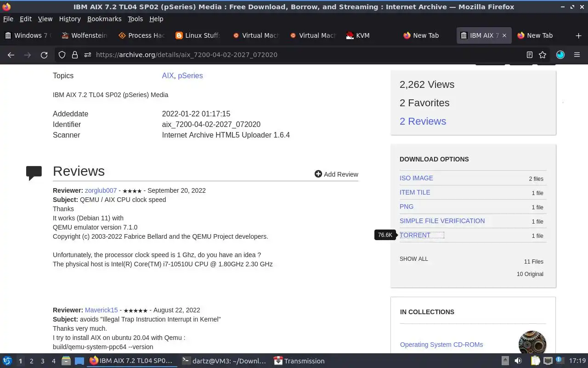This screenshot has width=588, height=368.
Task: Open the Firefox account avatar icon
Action: click(560, 55)
